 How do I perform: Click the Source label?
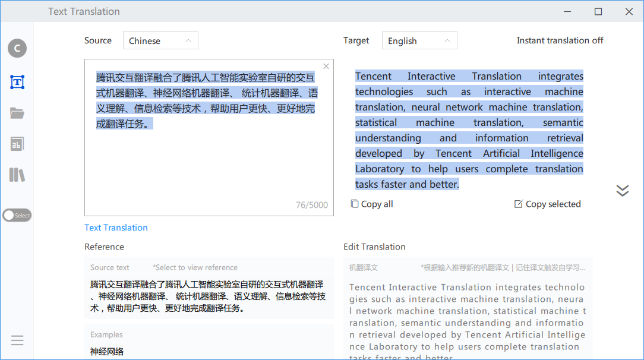[98, 40]
